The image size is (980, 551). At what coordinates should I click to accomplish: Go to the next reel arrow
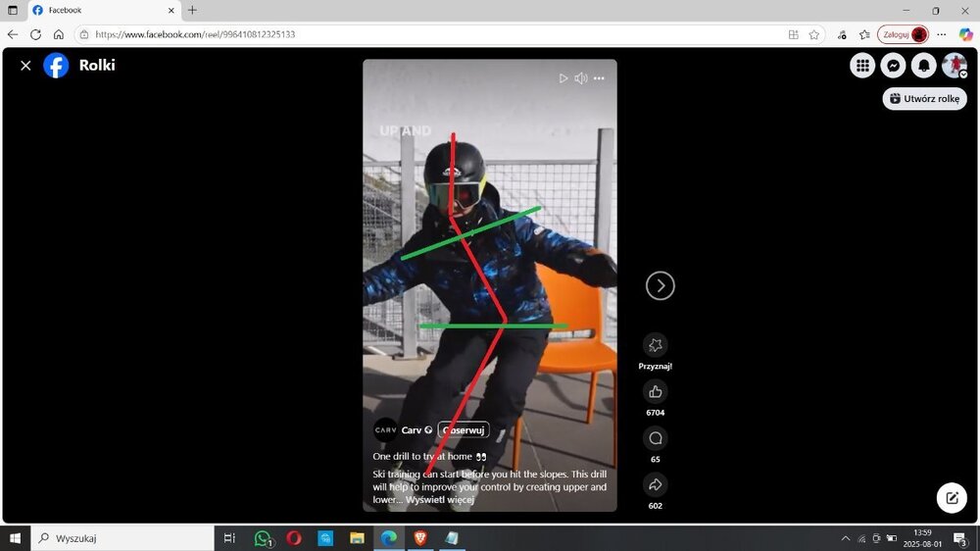[x=661, y=285]
